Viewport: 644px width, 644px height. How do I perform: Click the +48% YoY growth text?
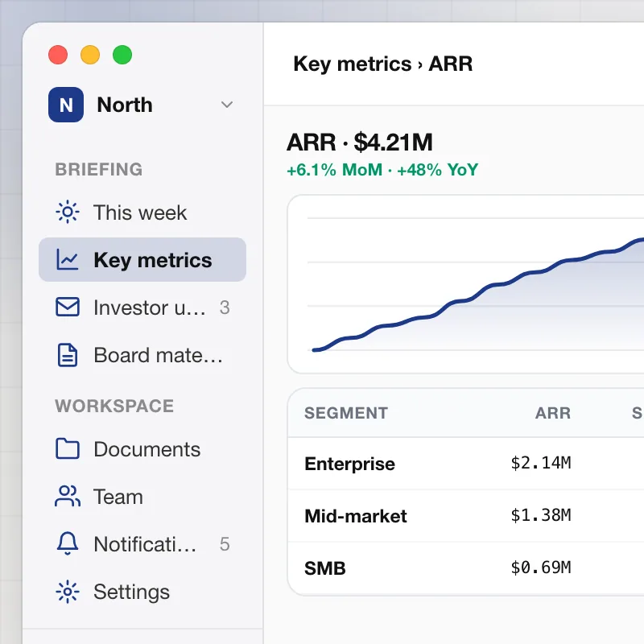437,170
